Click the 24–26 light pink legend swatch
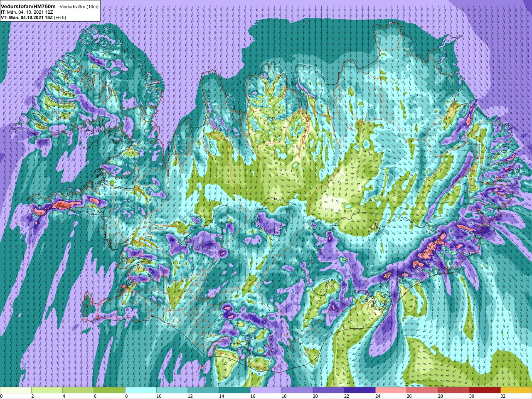Image resolution: width=532 pixels, height=399 pixels. [x=391, y=390]
